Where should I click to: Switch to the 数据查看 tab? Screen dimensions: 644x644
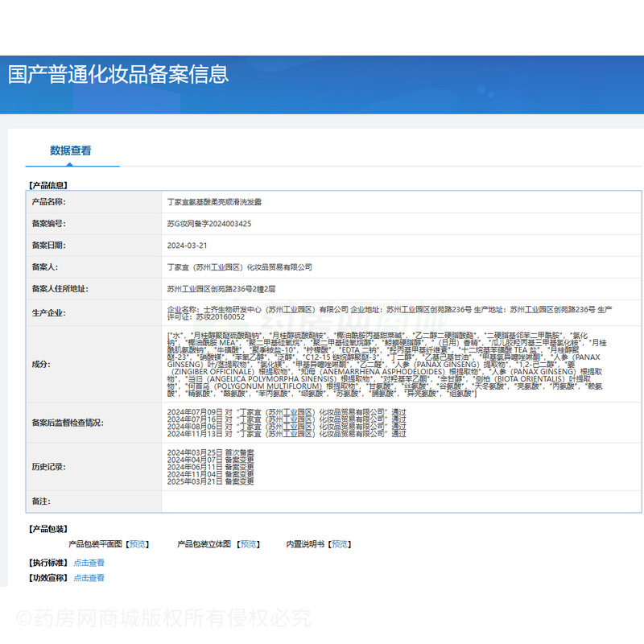pyautogui.click(x=72, y=150)
